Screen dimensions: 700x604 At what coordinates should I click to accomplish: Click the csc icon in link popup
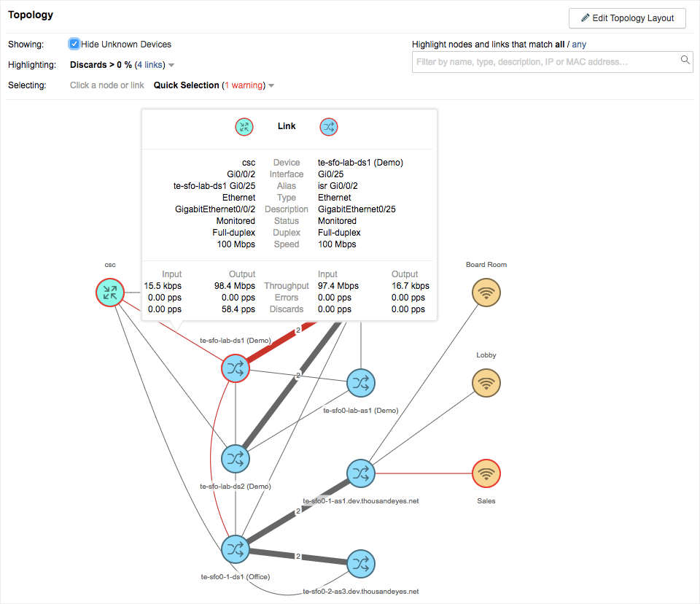[x=244, y=127]
